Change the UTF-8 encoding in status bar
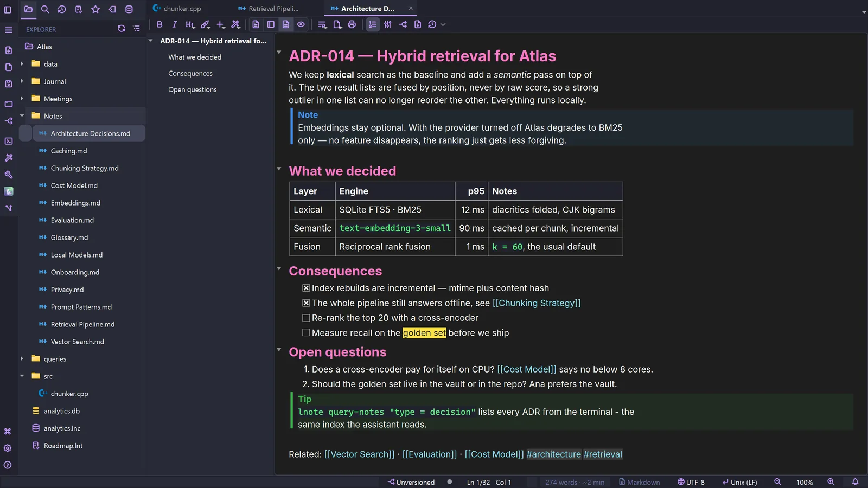The height and width of the screenshot is (488, 868). click(x=691, y=482)
